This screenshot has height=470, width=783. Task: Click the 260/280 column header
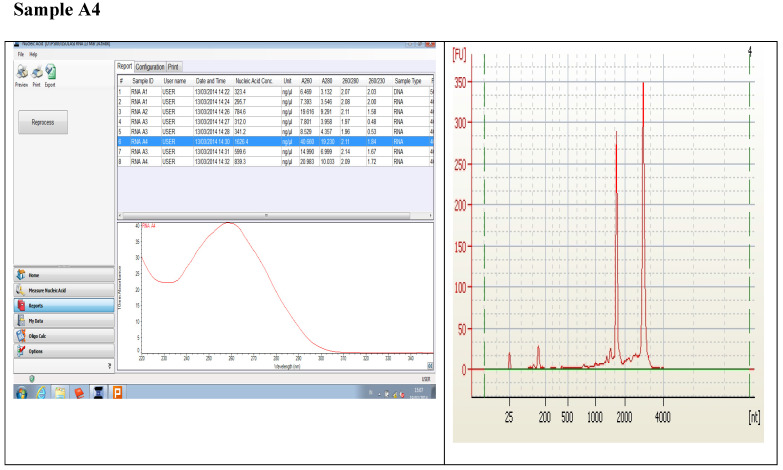tap(352, 81)
